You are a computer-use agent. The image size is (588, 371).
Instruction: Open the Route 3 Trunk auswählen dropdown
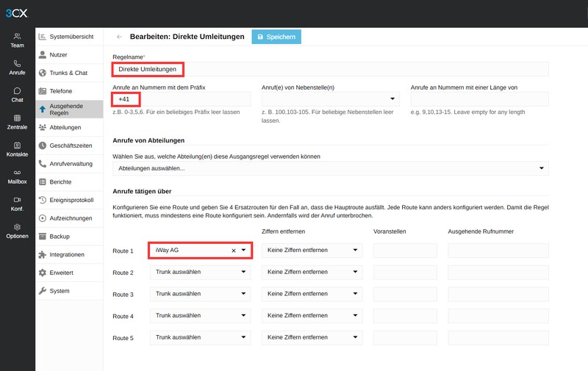(x=200, y=294)
